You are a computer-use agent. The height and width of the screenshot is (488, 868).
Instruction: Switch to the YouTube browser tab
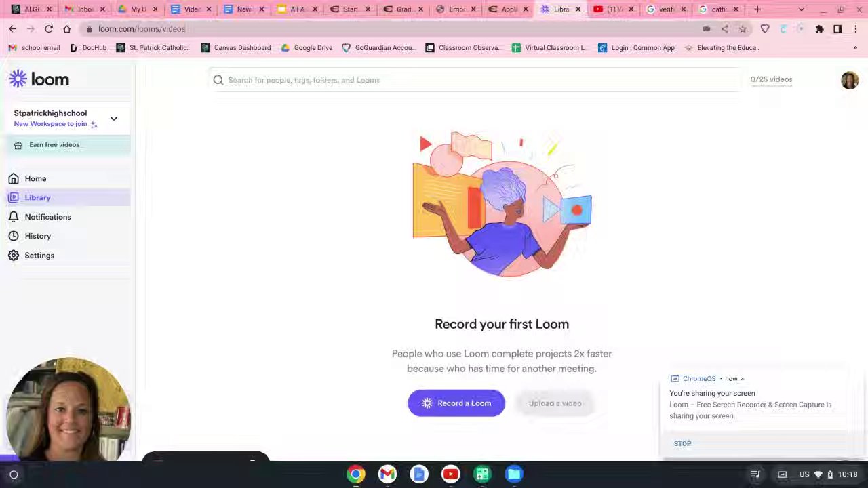pos(614,9)
